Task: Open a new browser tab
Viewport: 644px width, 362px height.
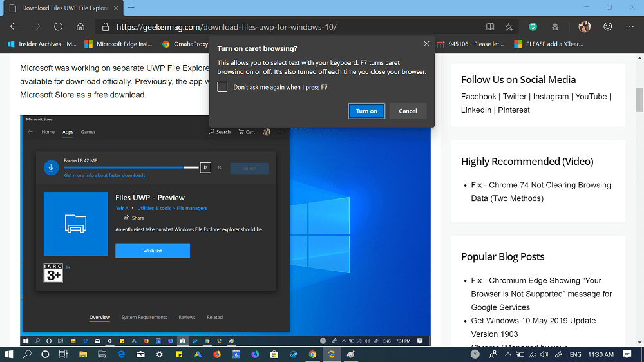Action: [131, 8]
